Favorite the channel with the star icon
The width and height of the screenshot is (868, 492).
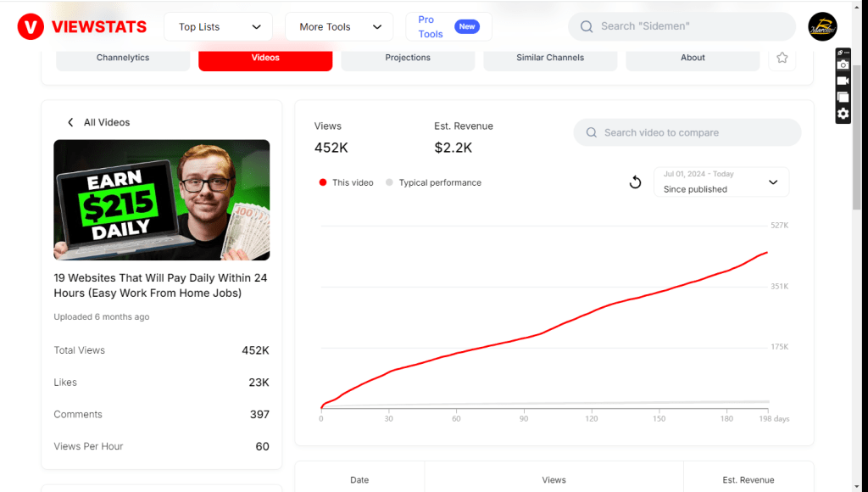(782, 58)
